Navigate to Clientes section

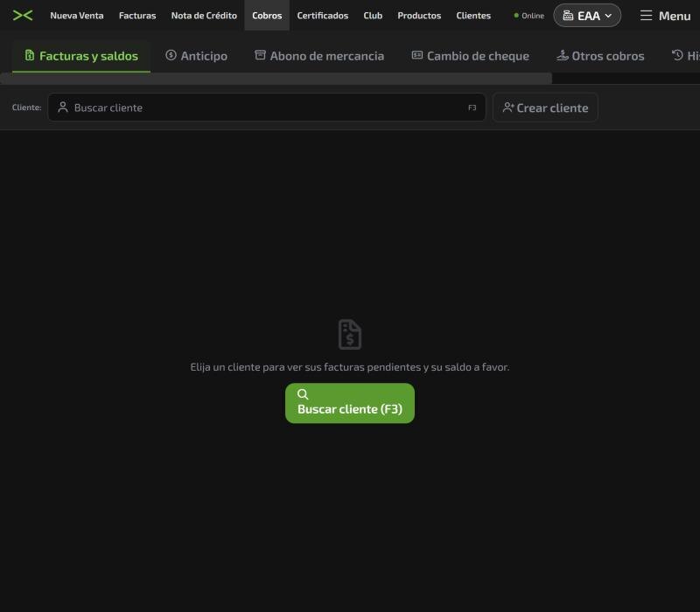click(473, 16)
